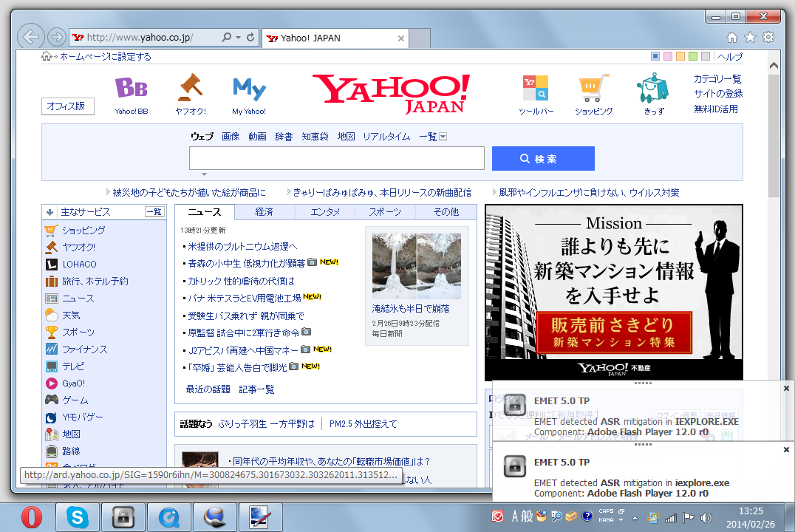This screenshot has width=795, height=532.
Task: Switch to the スポーツ news tab
Action: (x=385, y=212)
